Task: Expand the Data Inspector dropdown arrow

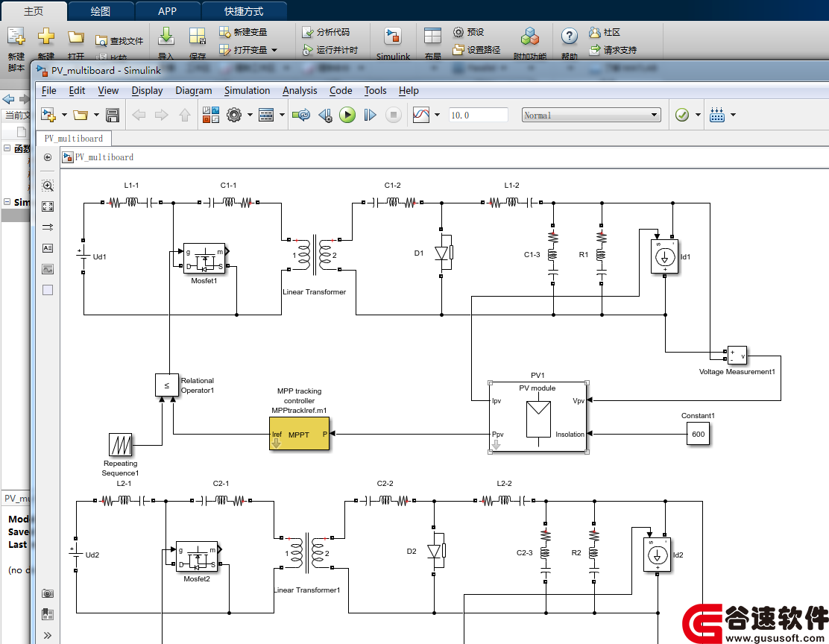Action: 437,115
